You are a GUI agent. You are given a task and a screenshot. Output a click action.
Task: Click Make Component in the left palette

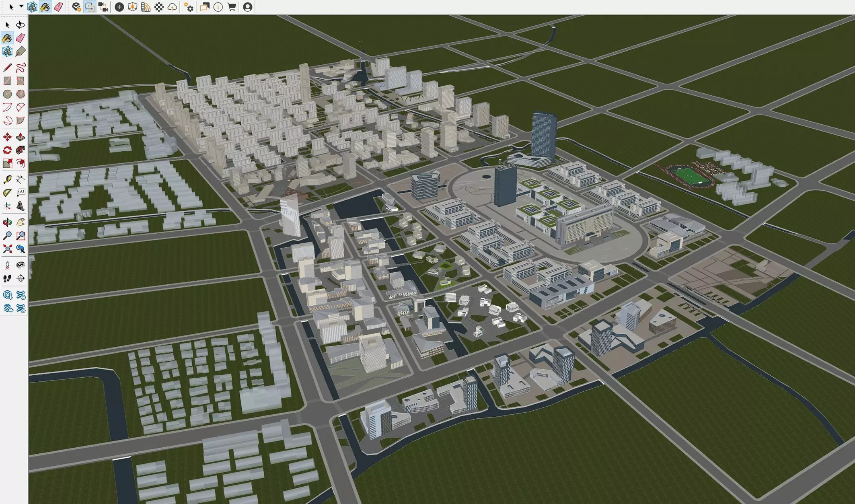[x=7, y=51]
